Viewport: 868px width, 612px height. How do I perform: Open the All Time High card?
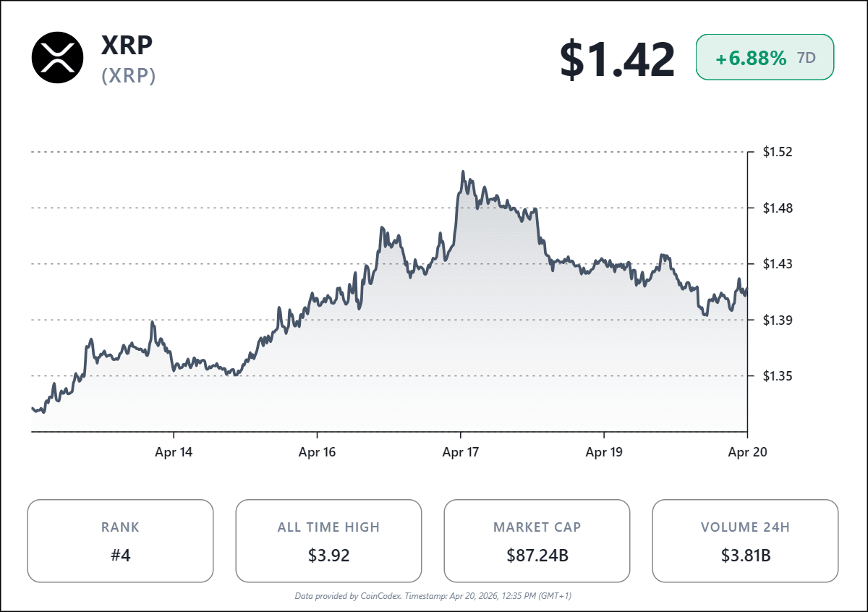pos(328,540)
